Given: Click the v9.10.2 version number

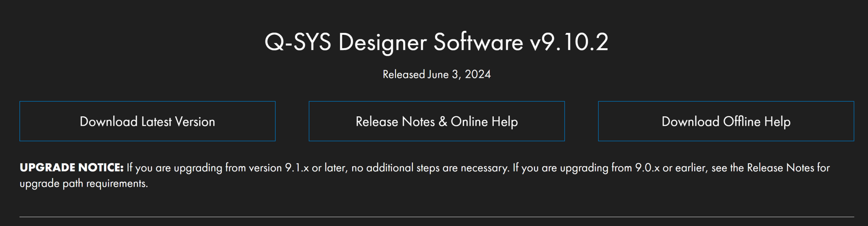Looking at the screenshot, I should pyautogui.click(x=569, y=42).
